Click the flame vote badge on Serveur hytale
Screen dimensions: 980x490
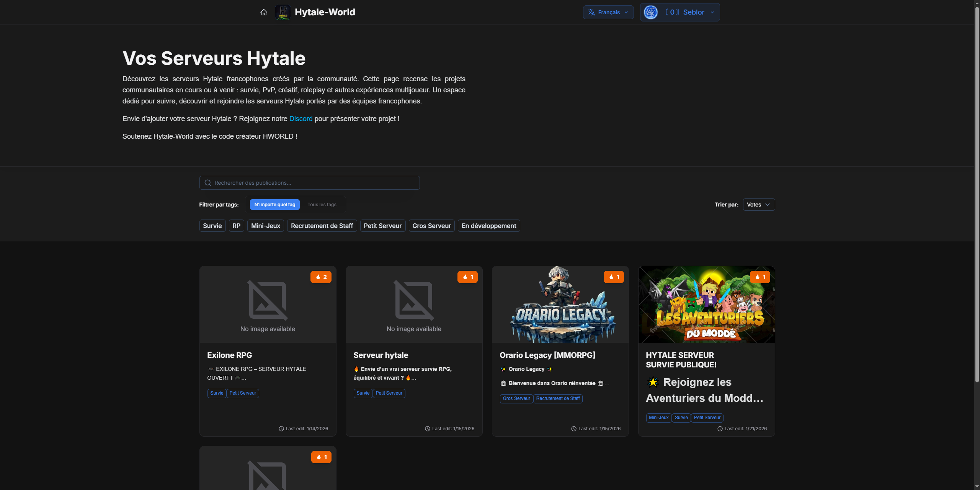tap(467, 277)
